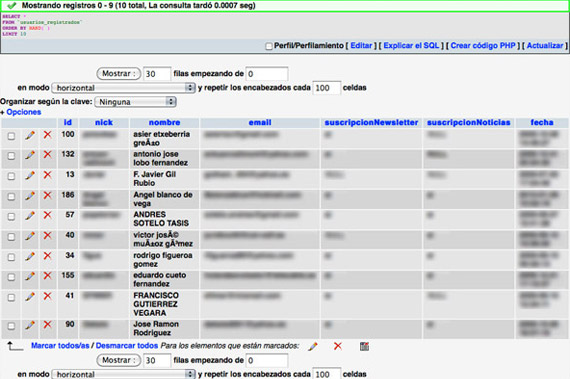The image size is (570, 379).
Task: Delete the eduardo cueto fernandez row
Action: (x=47, y=276)
